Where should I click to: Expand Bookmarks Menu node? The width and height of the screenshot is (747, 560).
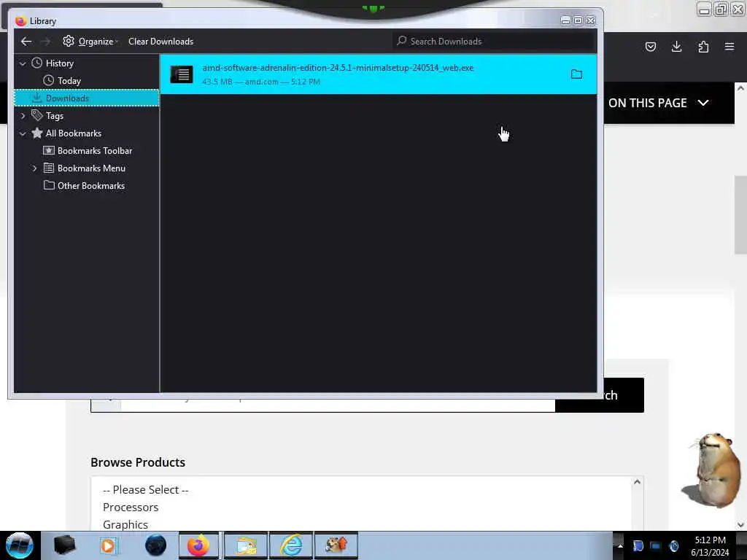click(34, 168)
